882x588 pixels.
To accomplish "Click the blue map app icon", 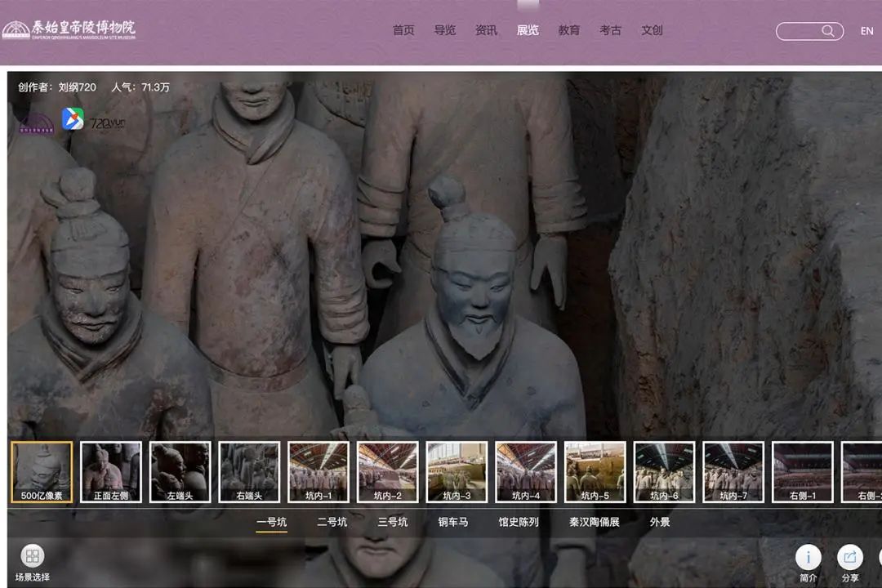I will point(73,119).
